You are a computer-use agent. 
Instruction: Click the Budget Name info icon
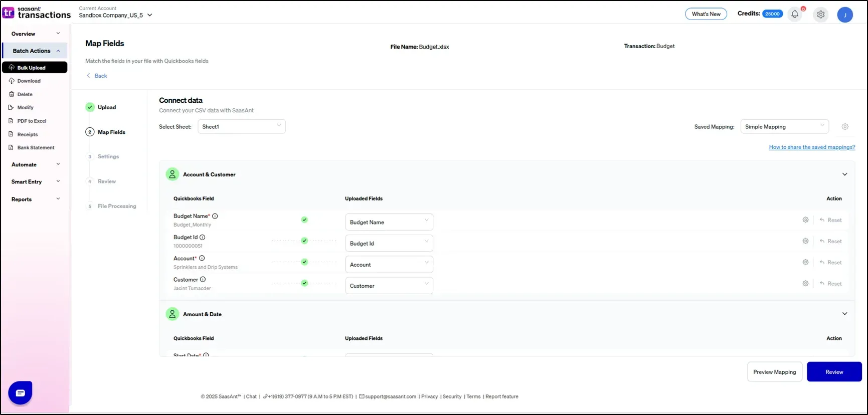(x=215, y=216)
